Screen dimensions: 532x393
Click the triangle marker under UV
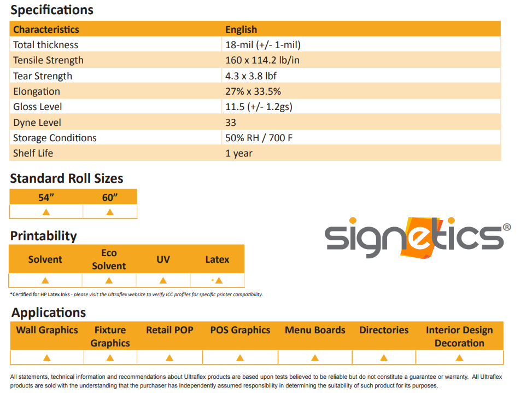pyautogui.click(x=163, y=281)
